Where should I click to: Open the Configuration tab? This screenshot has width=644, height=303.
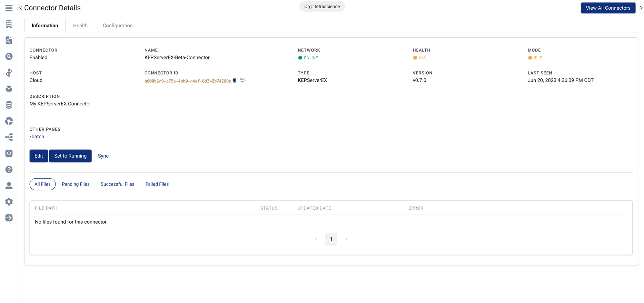pyautogui.click(x=118, y=26)
